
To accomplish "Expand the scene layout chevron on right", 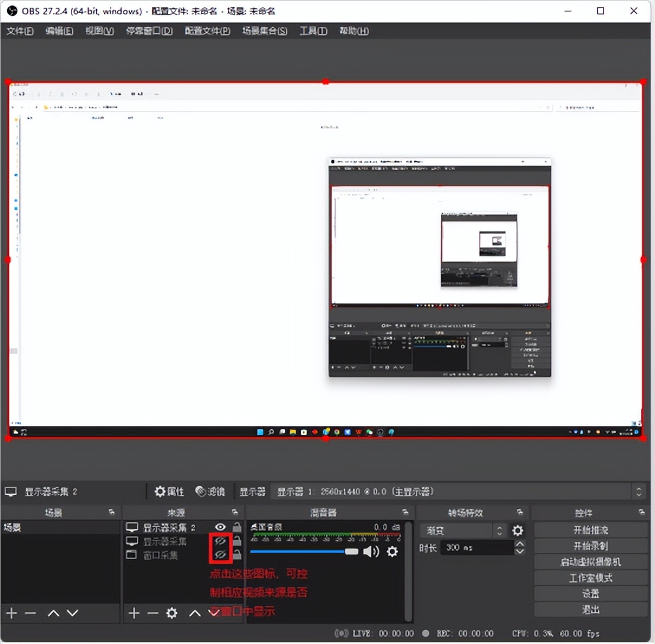I will [640, 491].
